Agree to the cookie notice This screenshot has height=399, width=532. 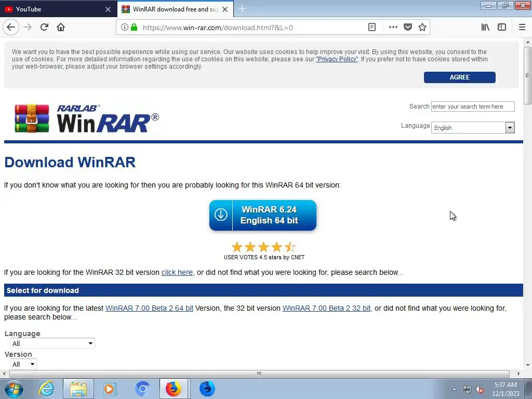tap(459, 77)
